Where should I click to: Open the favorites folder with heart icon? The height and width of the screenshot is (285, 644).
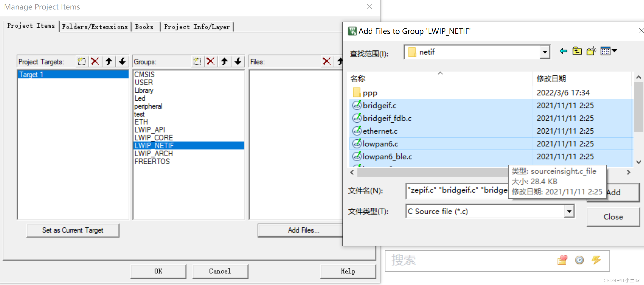point(562,260)
